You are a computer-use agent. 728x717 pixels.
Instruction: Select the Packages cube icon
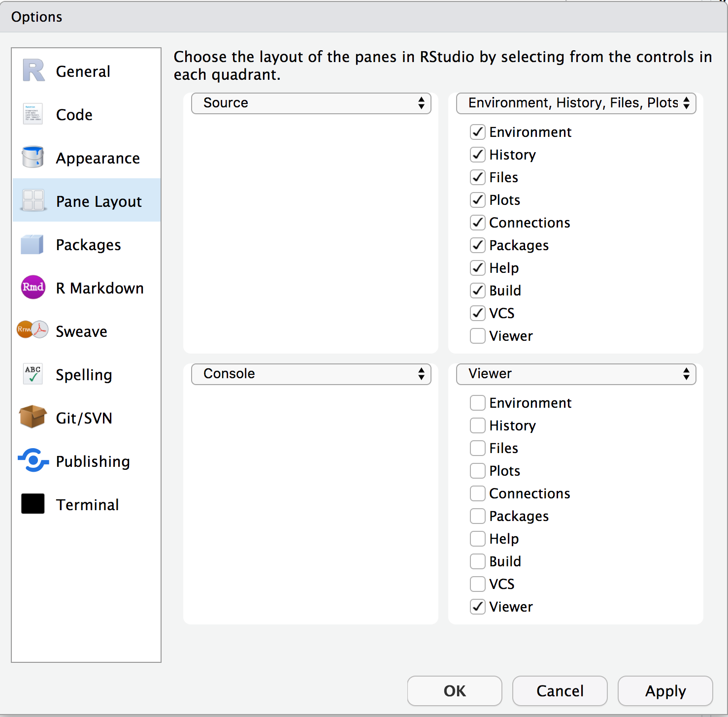pos(33,244)
